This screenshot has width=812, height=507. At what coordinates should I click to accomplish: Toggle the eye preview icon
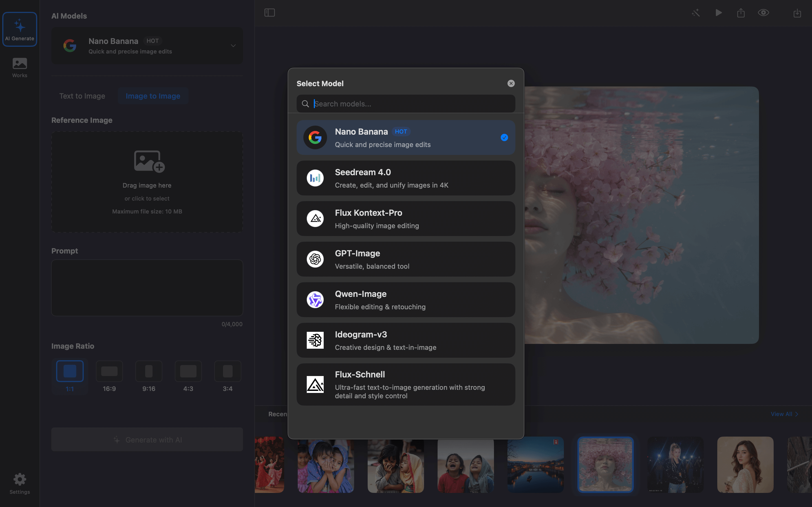point(763,13)
